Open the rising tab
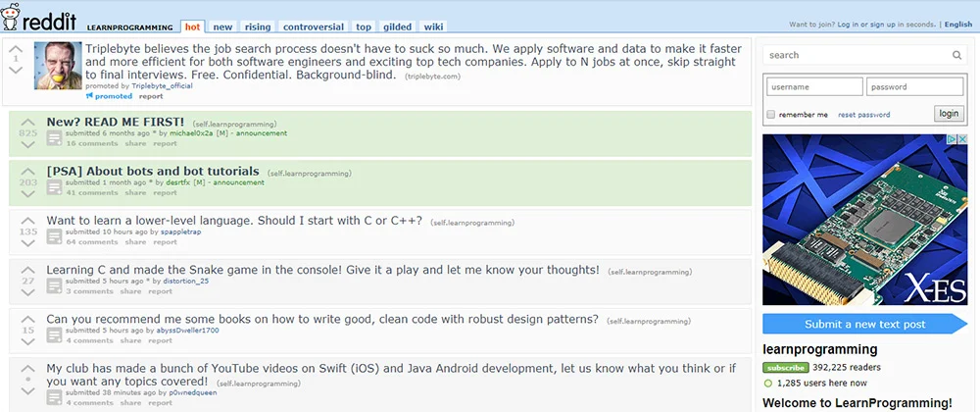This screenshot has width=980, height=412. click(258, 26)
